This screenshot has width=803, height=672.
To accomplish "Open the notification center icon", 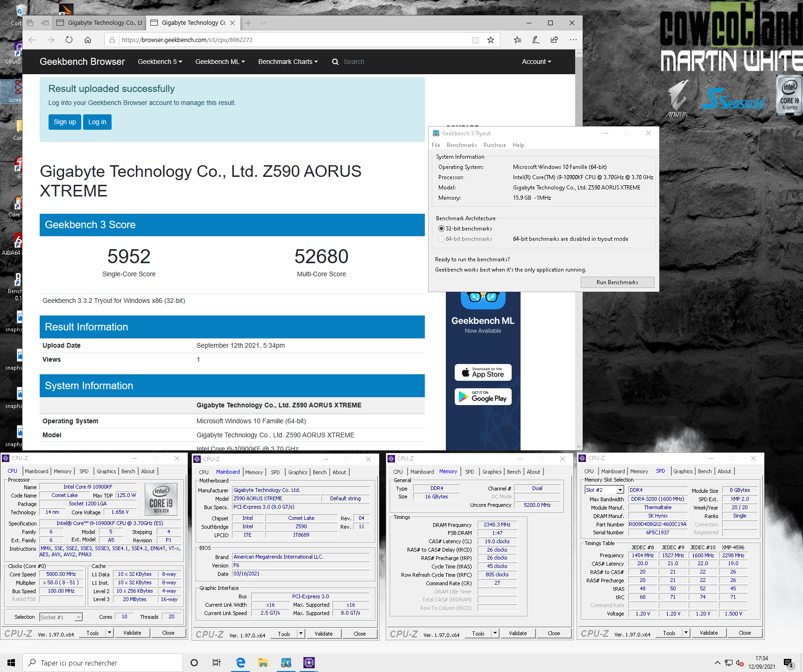I will coord(789,663).
